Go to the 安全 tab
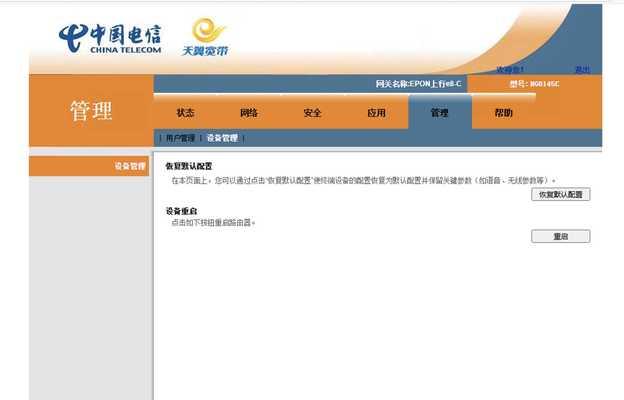Image resolution: width=624 pixels, height=400 pixels. click(312, 113)
